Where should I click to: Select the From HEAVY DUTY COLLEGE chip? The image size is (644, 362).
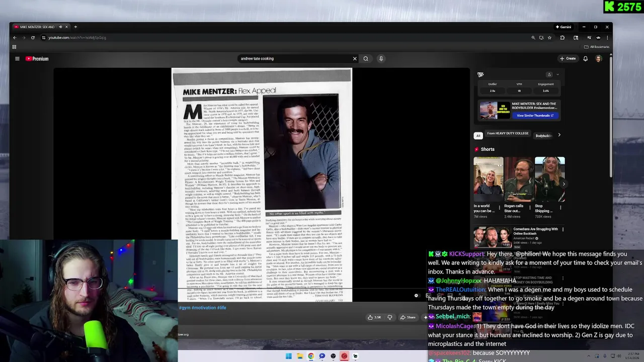508,134
